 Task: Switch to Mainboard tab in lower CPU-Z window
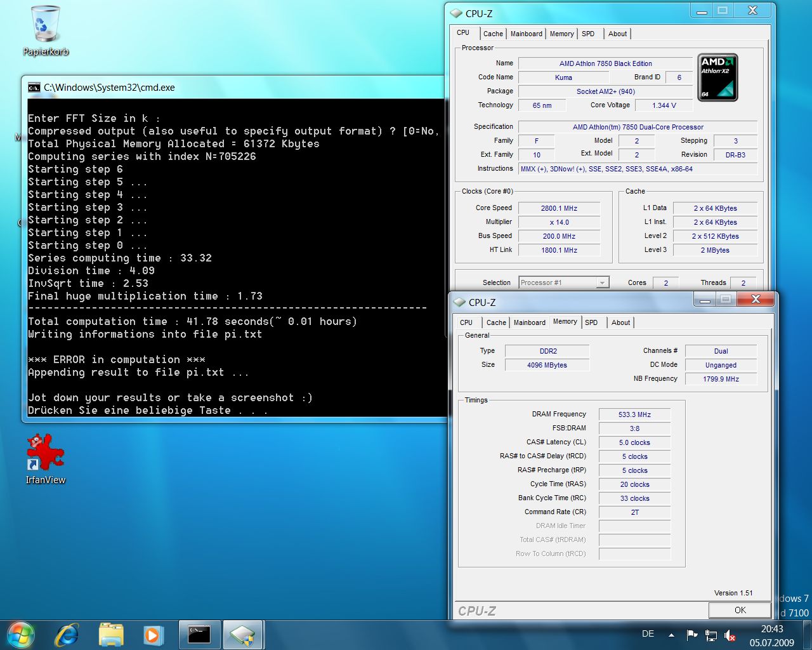pyautogui.click(x=530, y=323)
